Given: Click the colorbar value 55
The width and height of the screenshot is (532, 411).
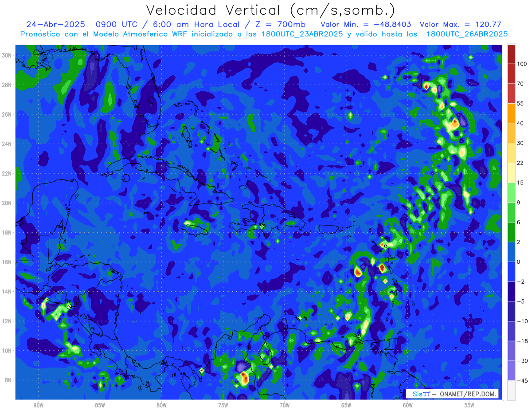Looking at the screenshot, I should [520, 103].
